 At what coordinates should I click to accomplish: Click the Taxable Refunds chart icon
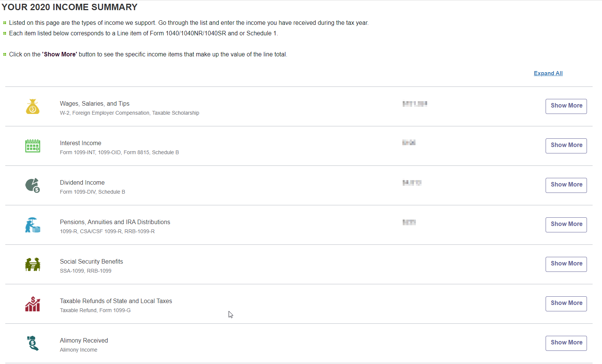click(33, 304)
